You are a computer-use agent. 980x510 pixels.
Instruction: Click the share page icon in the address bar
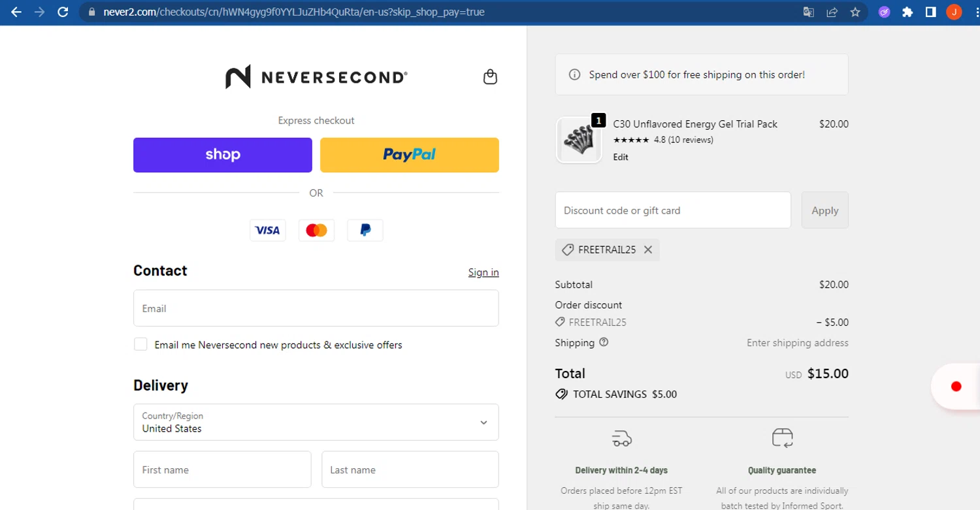click(x=832, y=12)
